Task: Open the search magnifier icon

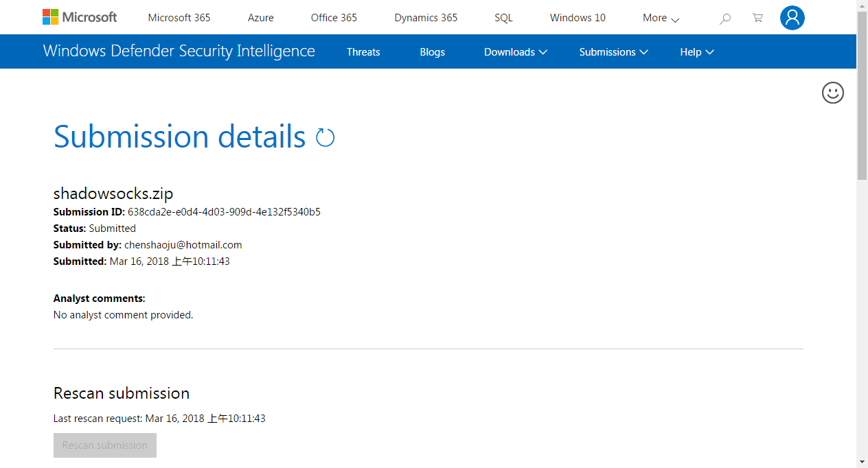Action: (x=725, y=19)
